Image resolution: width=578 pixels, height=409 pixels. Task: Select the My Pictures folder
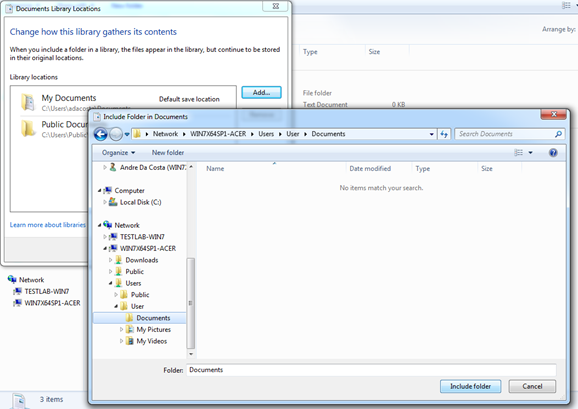click(153, 329)
